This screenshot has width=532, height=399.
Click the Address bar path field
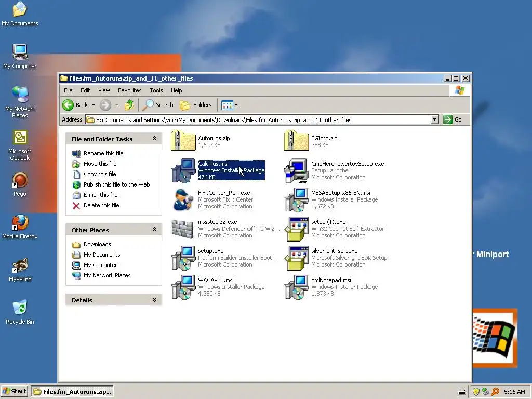258,120
